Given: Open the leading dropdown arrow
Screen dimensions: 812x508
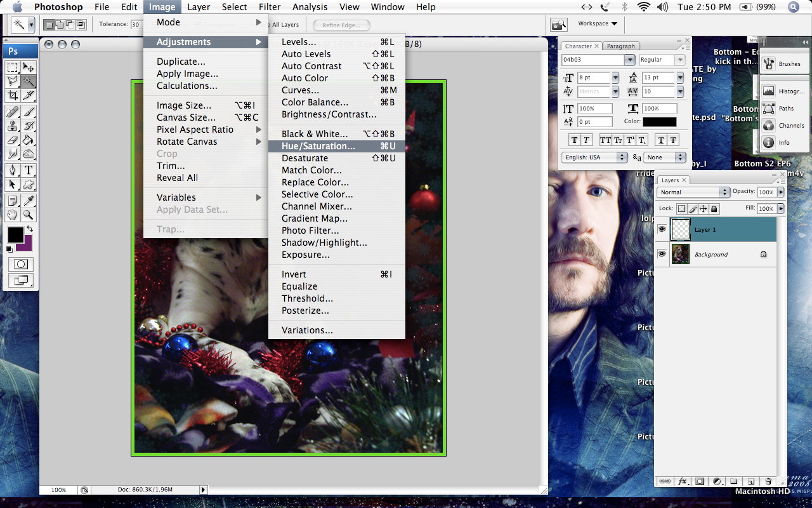Looking at the screenshot, I should pos(681,77).
